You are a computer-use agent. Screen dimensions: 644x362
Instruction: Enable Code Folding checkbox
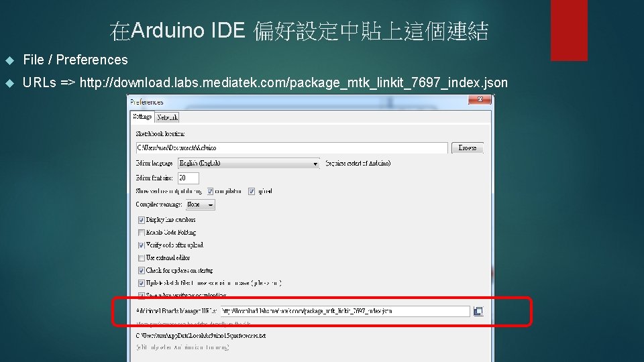(x=142, y=233)
